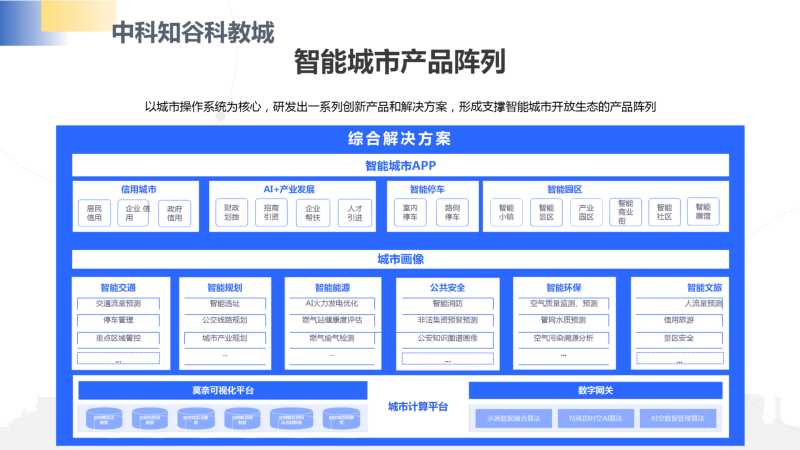Select the AI火力发电优化 row
Viewport: 800px width, 450px height.
[332, 304]
